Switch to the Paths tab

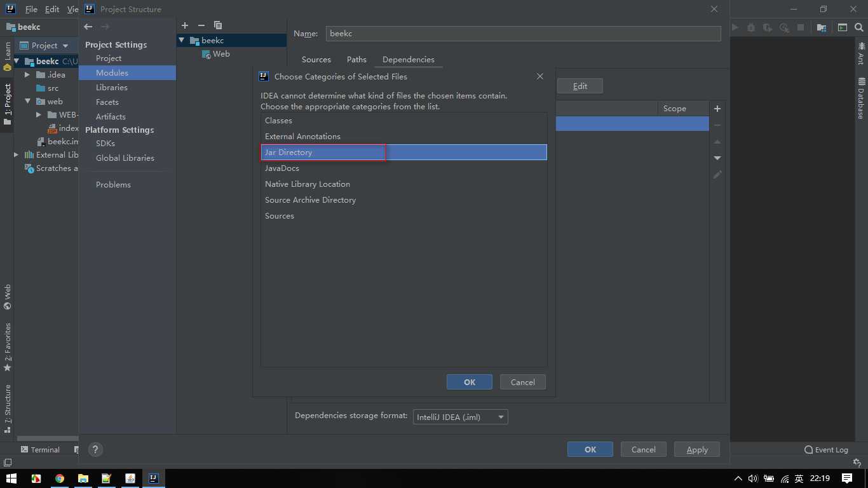click(x=356, y=59)
